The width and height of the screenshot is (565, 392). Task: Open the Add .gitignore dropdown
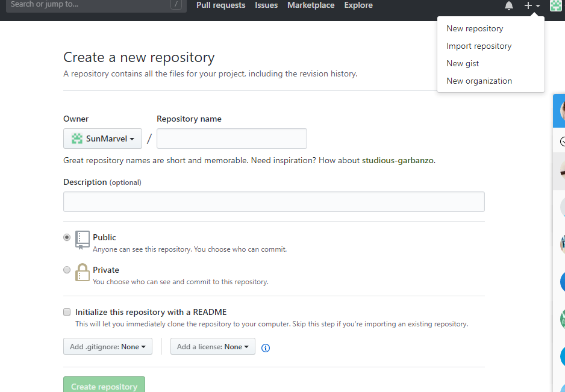pos(108,346)
